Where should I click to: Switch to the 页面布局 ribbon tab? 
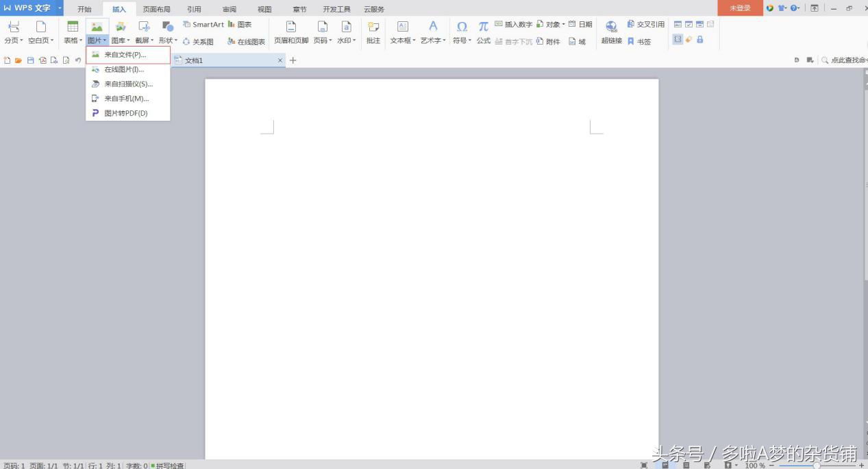[x=157, y=9]
